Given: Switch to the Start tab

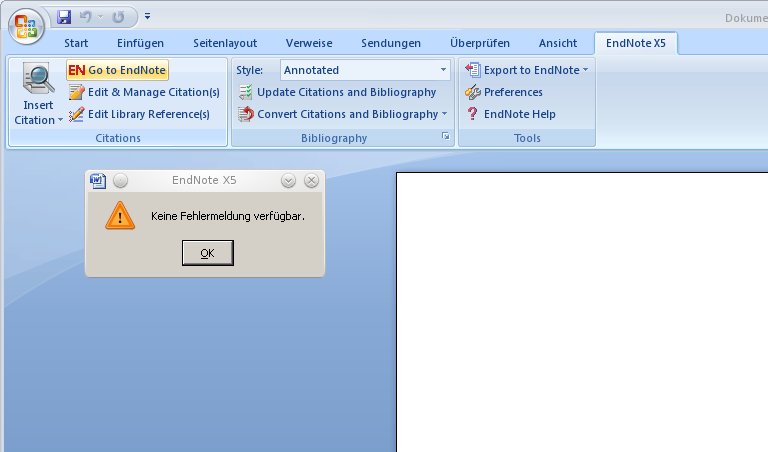Looking at the screenshot, I should (76, 43).
